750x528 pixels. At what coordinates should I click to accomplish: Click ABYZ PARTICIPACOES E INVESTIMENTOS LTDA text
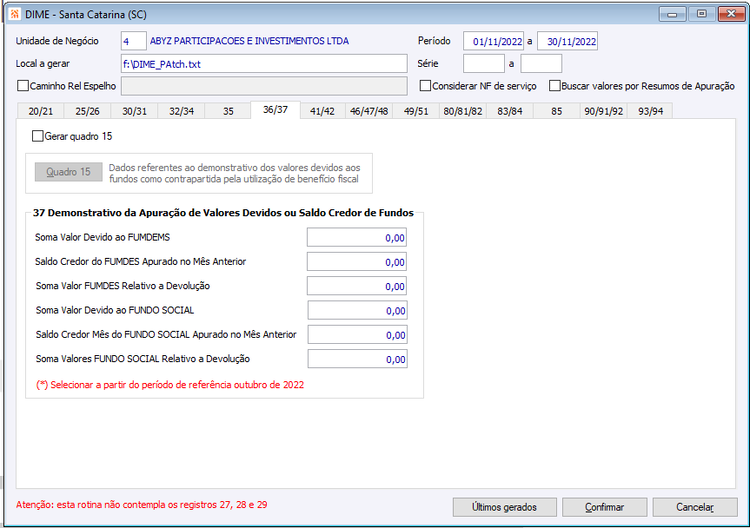click(249, 41)
